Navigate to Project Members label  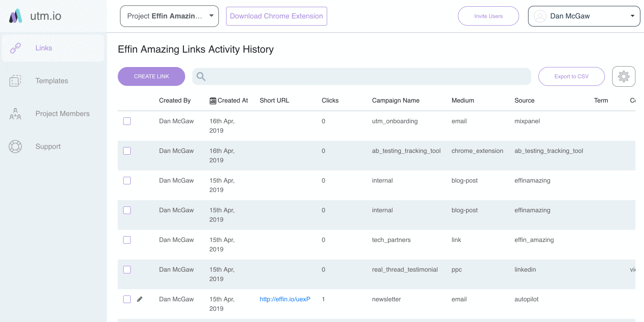[x=62, y=114]
